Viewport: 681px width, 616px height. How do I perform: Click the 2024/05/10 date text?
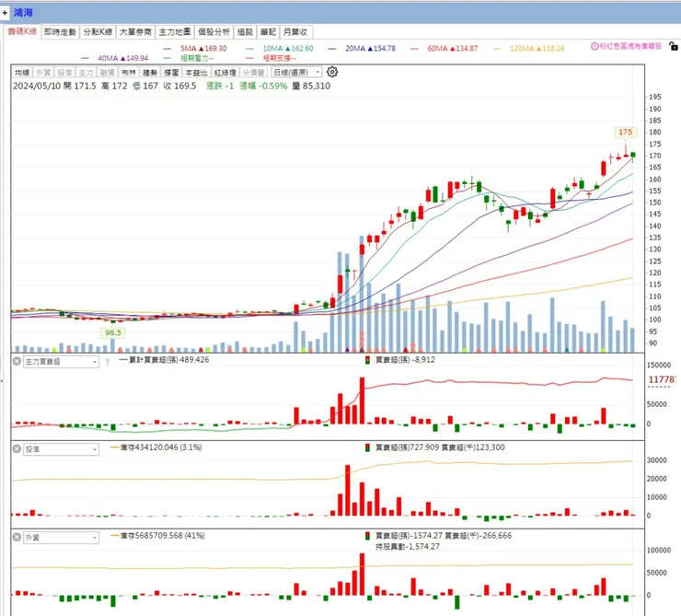point(37,86)
